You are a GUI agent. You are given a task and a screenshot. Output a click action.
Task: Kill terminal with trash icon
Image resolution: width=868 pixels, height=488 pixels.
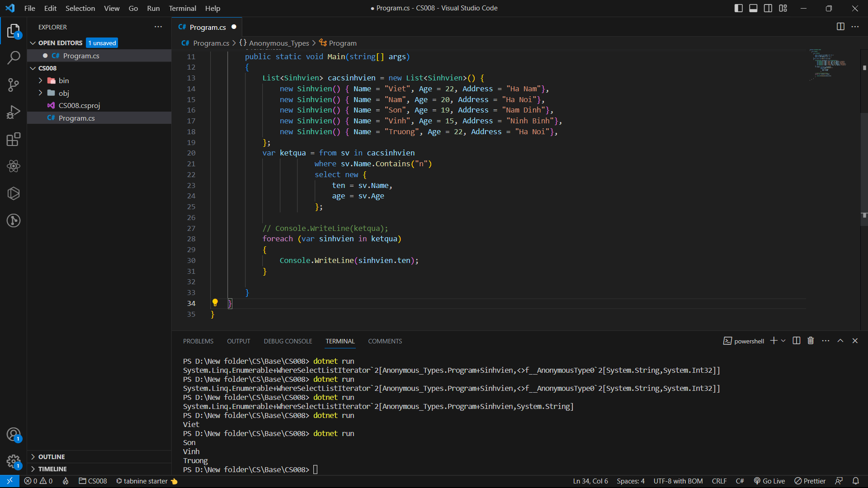[811, 341]
